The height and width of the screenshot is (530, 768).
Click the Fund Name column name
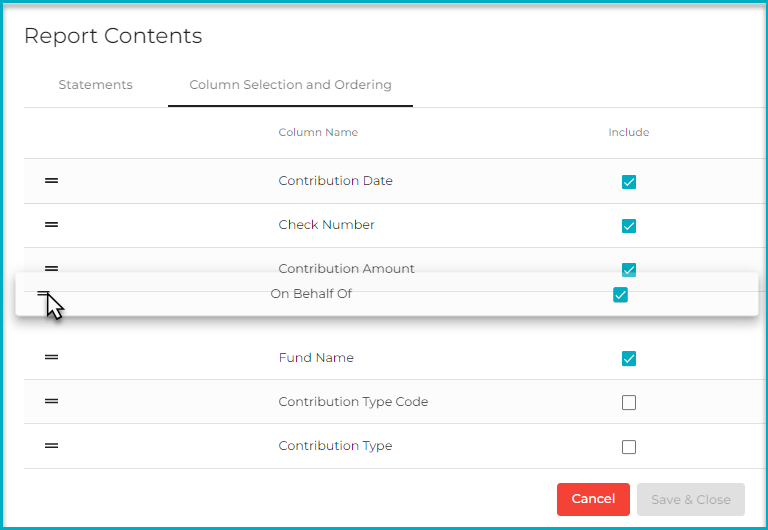pyautogui.click(x=316, y=358)
